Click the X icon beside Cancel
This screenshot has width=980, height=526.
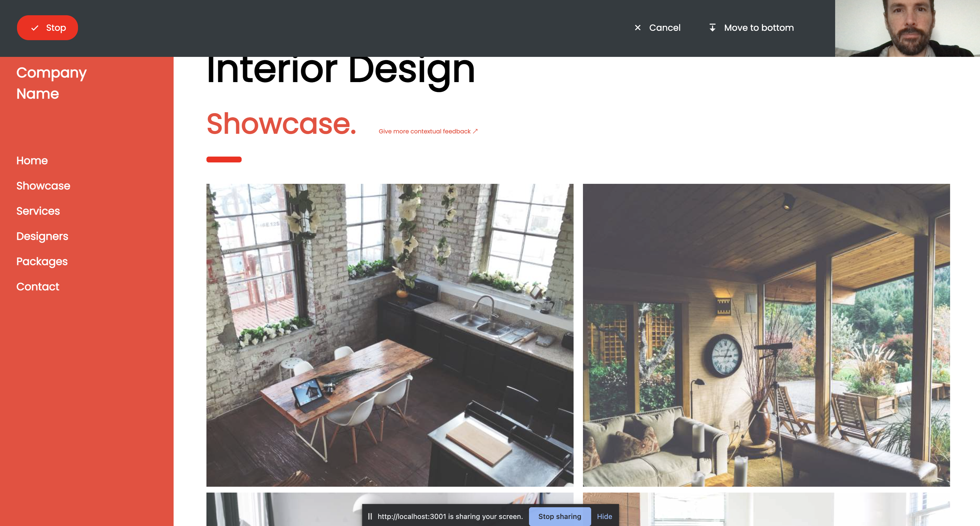[x=637, y=28]
